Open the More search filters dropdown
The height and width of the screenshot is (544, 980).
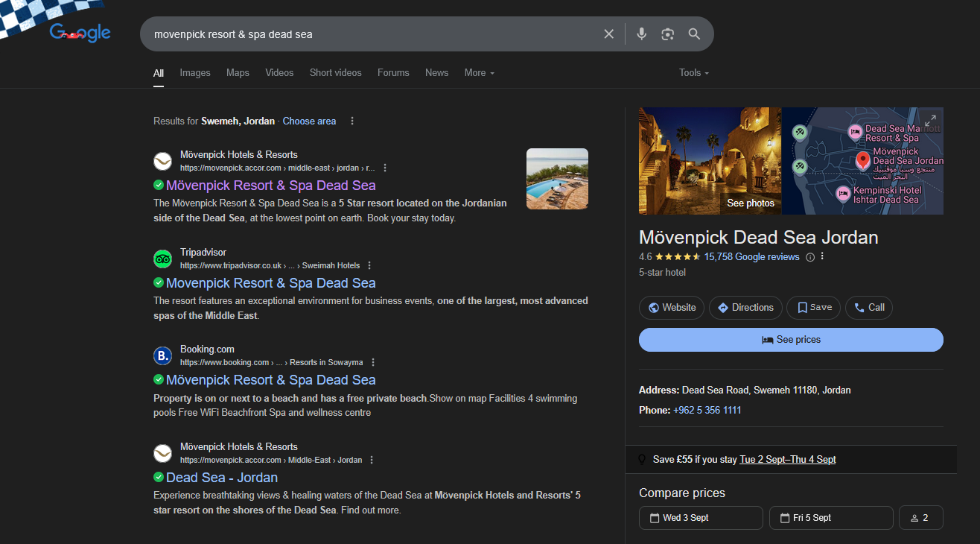click(480, 72)
